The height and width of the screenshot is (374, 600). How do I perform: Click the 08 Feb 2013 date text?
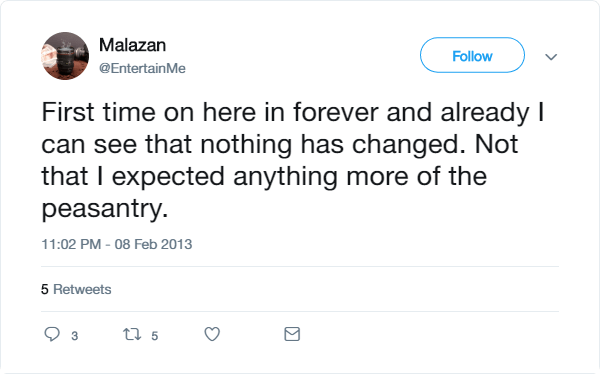tap(153, 244)
